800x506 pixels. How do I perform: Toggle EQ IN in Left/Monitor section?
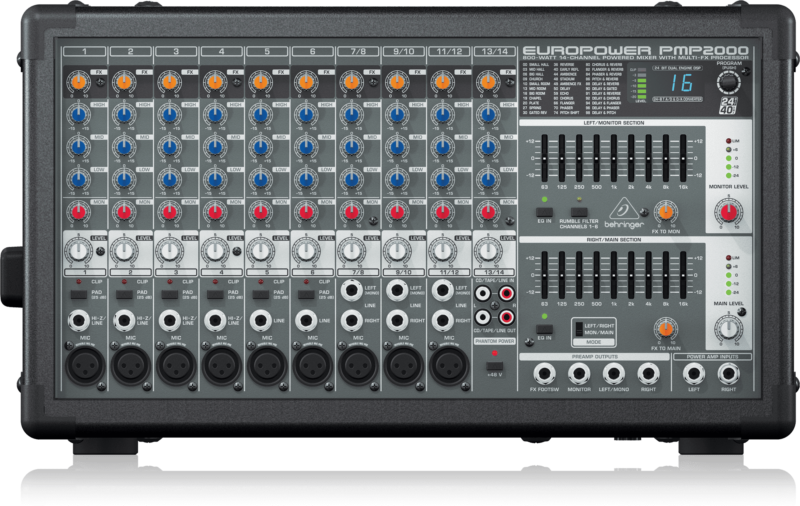tap(544, 212)
